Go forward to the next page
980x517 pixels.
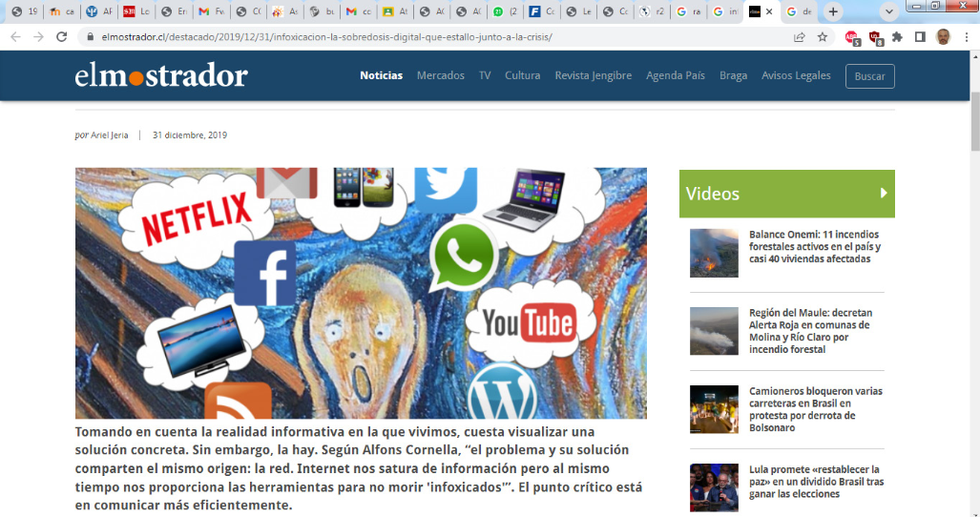pyautogui.click(x=39, y=37)
